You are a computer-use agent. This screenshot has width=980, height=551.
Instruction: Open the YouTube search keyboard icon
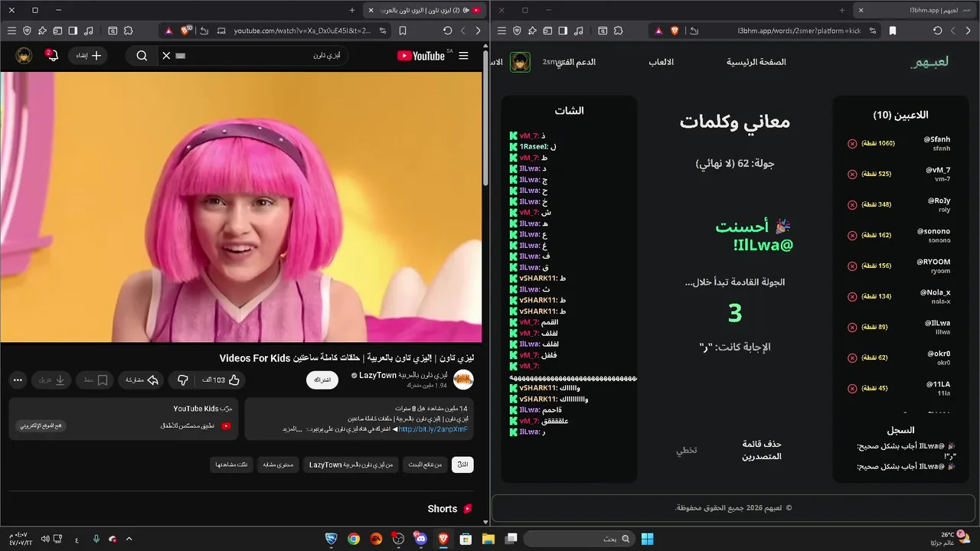(x=181, y=56)
